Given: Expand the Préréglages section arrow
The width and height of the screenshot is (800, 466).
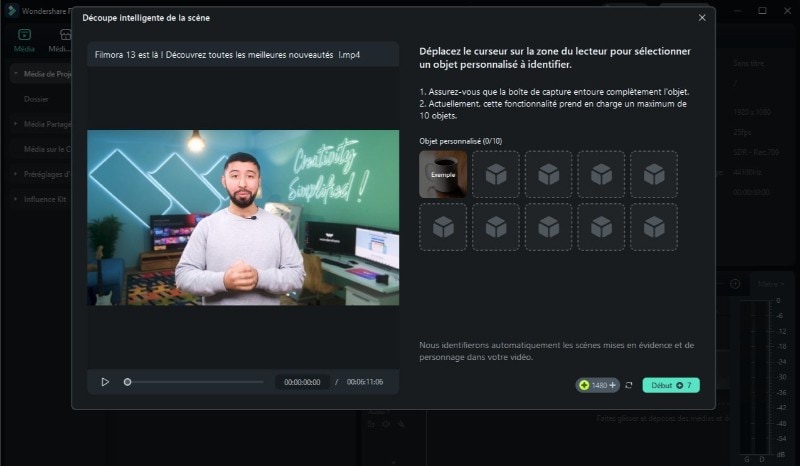Looking at the screenshot, I should coord(15,174).
